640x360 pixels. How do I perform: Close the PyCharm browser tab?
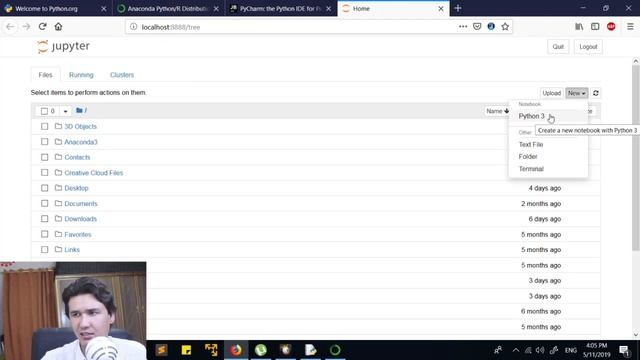(x=329, y=9)
